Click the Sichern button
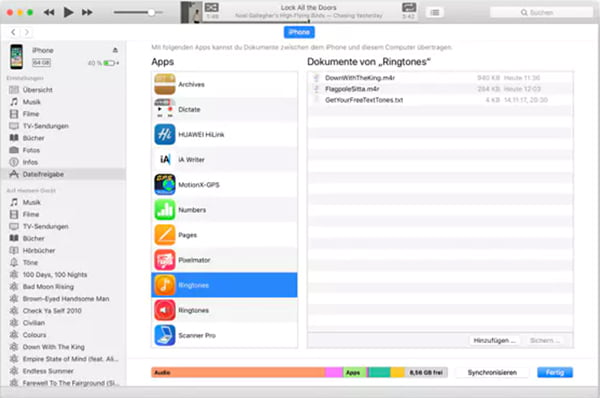The height and width of the screenshot is (398, 600). tap(545, 340)
